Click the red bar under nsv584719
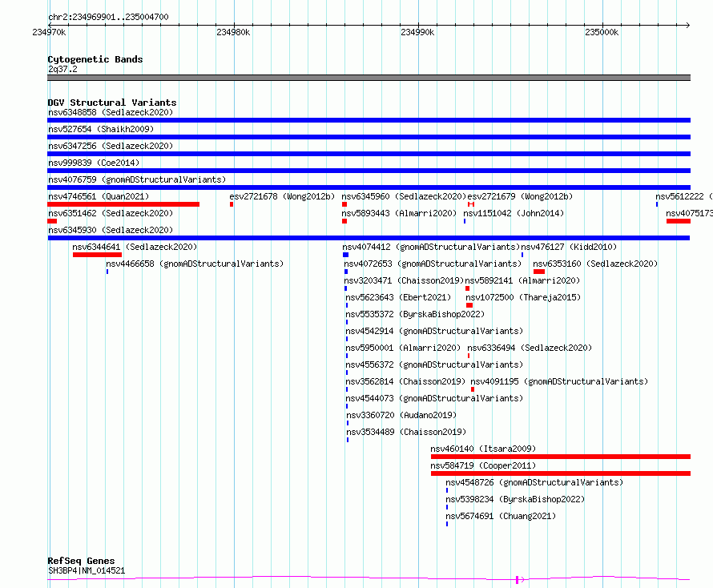Image resolution: width=713 pixels, height=588 pixels. (561, 473)
